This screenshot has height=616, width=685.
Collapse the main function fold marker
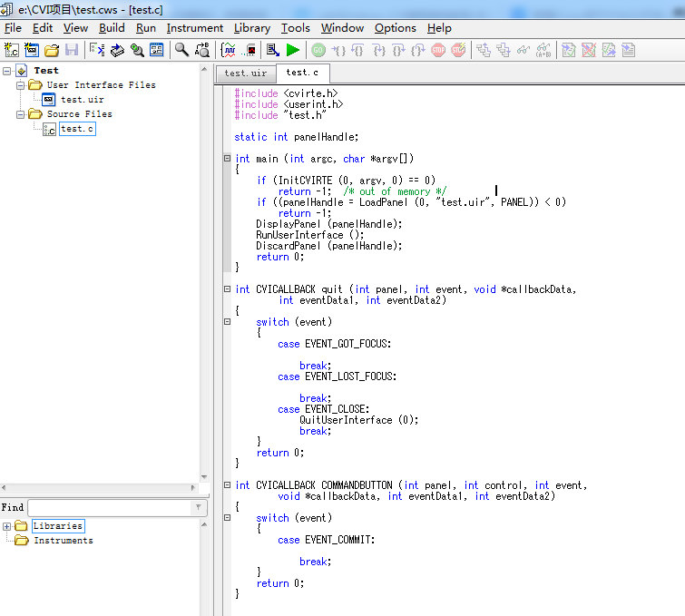click(x=227, y=159)
